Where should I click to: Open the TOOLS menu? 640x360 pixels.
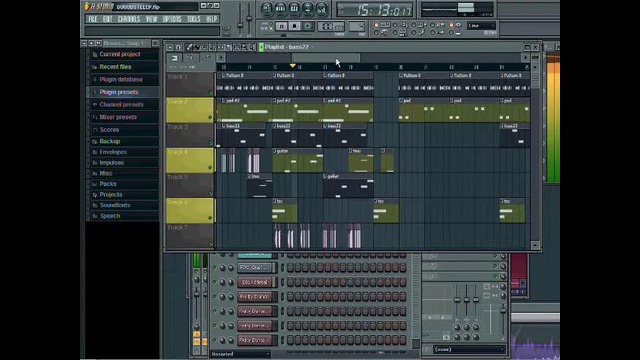click(x=193, y=19)
